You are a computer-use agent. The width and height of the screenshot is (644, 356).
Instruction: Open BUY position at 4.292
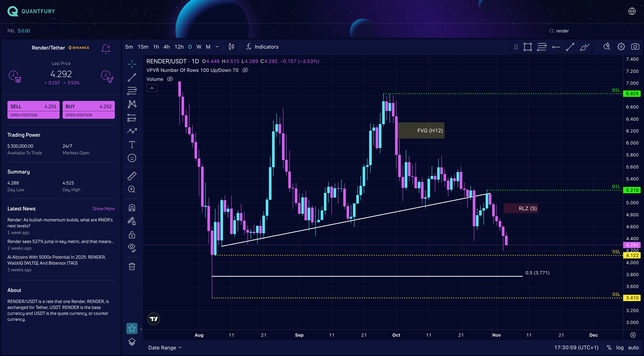[89, 110]
